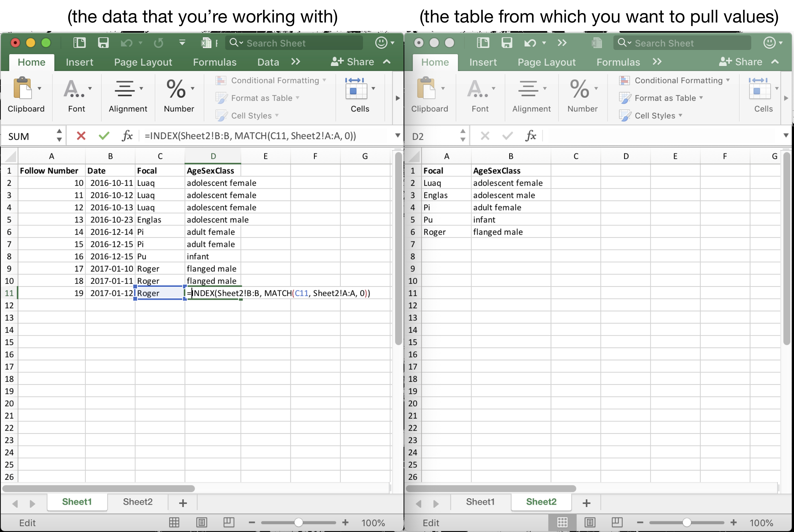Expand Conditional Formatting dropdown in left window
Screen dimensions: 794x532
tap(324, 80)
